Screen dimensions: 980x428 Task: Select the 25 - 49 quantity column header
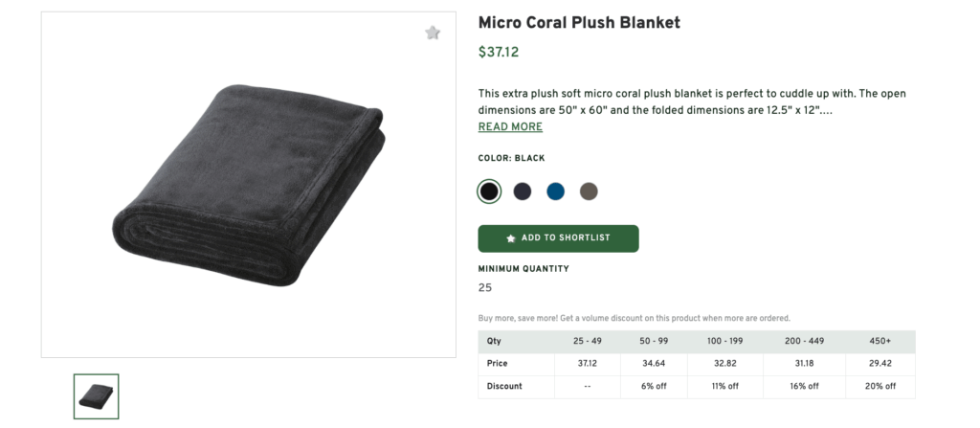588,341
